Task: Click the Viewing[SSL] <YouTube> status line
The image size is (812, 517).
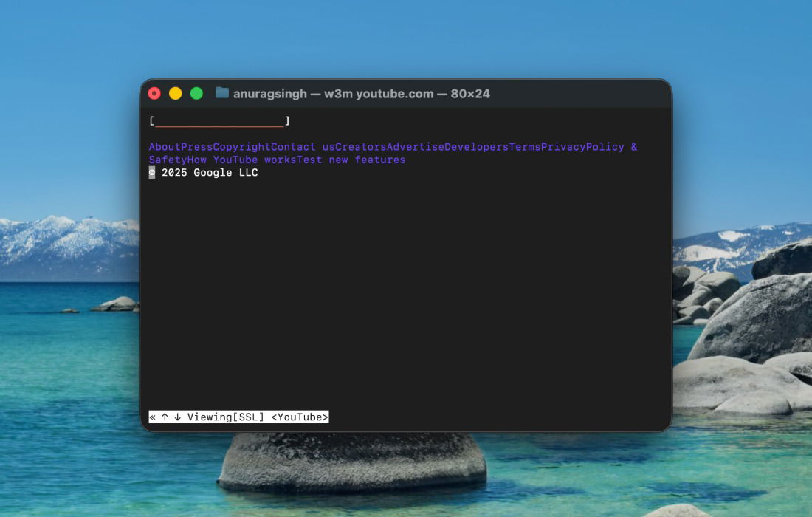Action: 238,417
